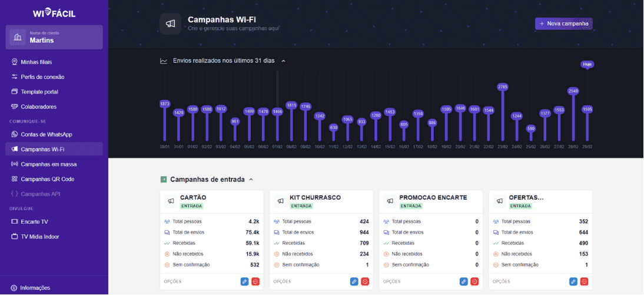Click the megaphone icon on KIT CHURRASCO card
This screenshot has height=295, width=644.
pyautogui.click(x=281, y=201)
